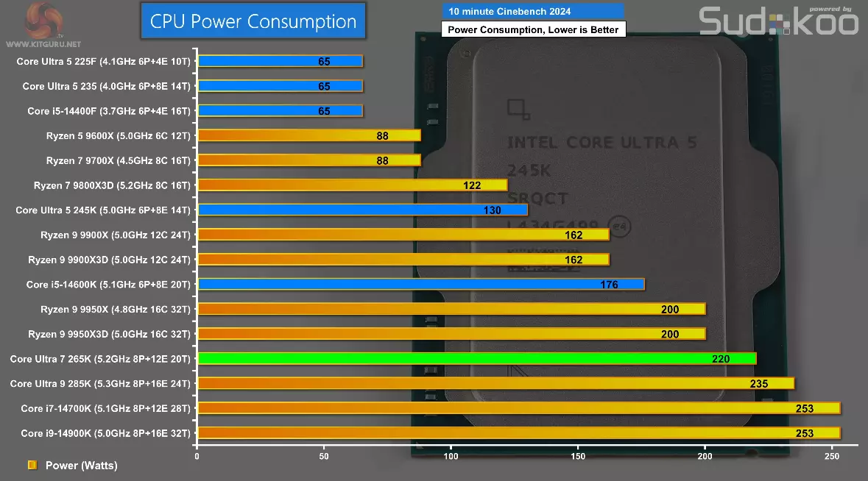Screen dimensions: 868x481
Task: Click the x-axis tick label 200
Action: tap(705, 456)
